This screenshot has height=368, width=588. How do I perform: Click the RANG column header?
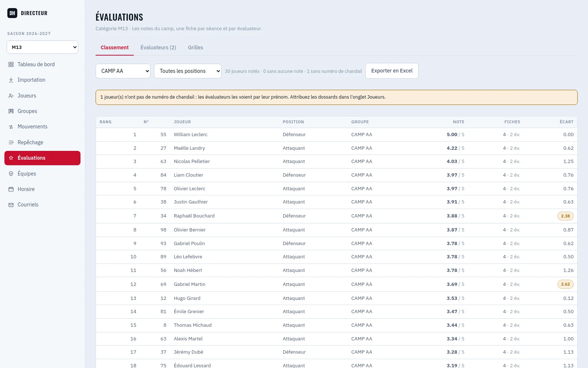[x=105, y=122]
